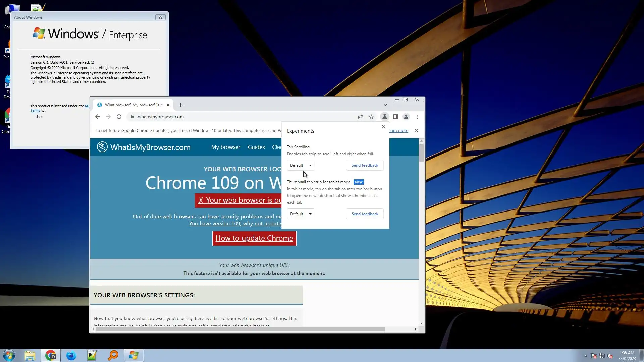Click the Chrome Experiments flask icon
The height and width of the screenshot is (362, 644).
pyautogui.click(x=384, y=117)
